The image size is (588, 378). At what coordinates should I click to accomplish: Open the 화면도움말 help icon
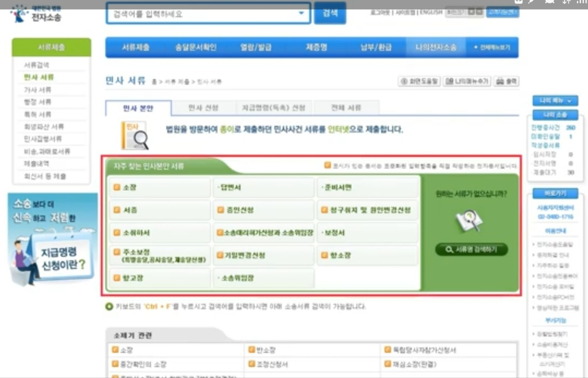[x=419, y=81]
